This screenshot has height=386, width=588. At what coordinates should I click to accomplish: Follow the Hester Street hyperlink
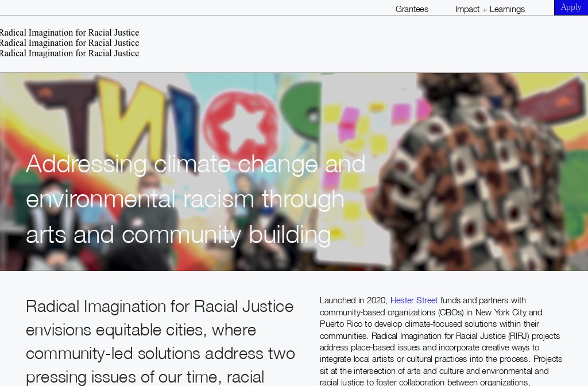(413, 300)
